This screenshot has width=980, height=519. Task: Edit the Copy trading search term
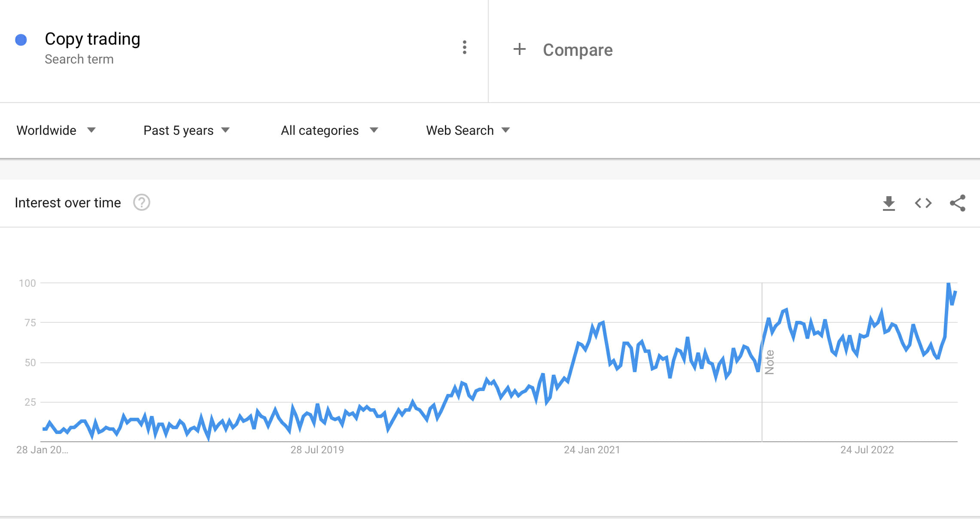92,39
